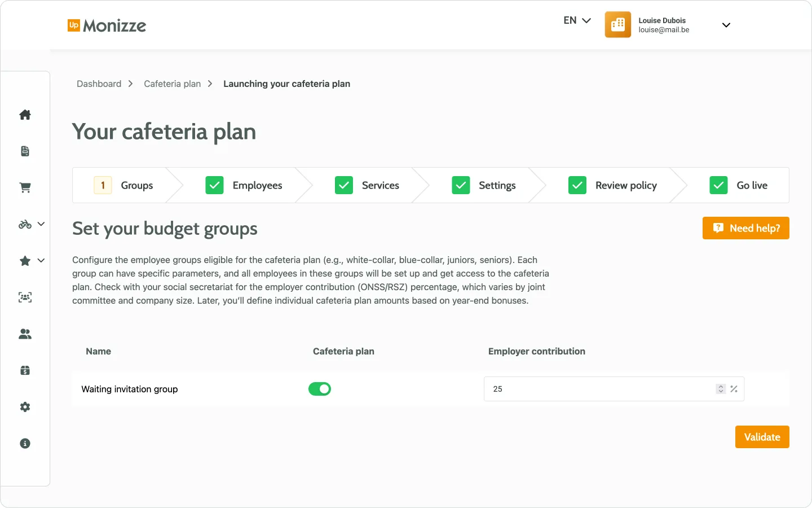Screen dimensions: 812x508
Task: Open the document/orders icon in the sidebar
Action: click(x=25, y=151)
